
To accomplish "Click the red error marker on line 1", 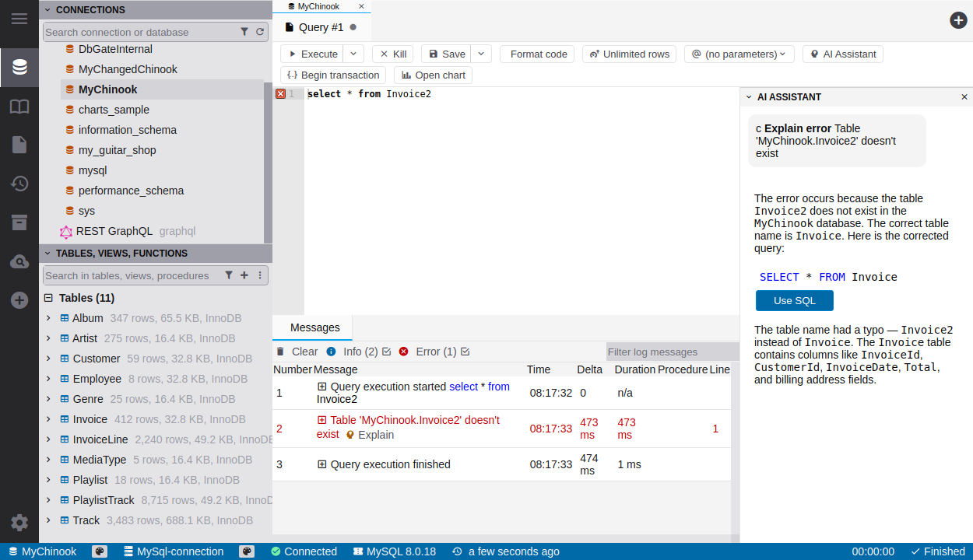I will (280, 94).
